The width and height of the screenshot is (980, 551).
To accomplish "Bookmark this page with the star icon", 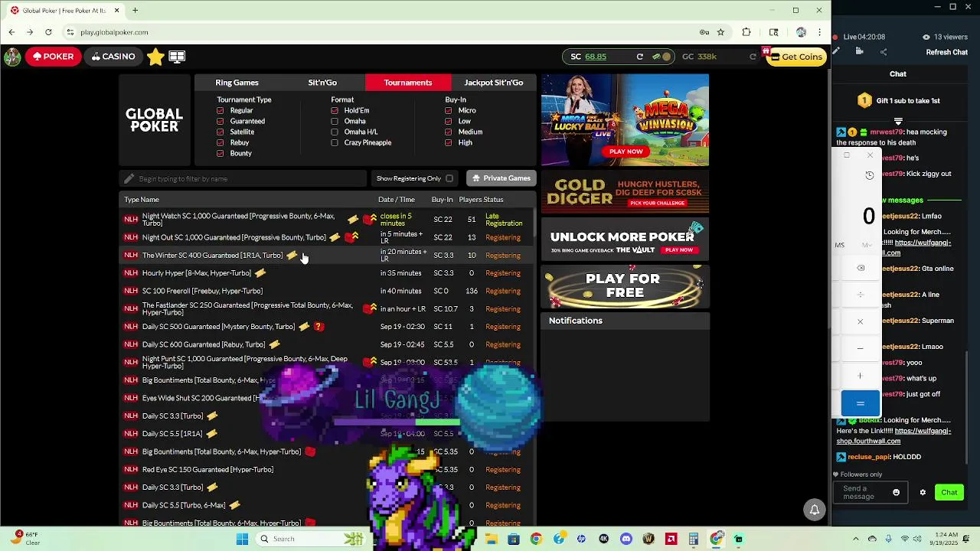I will pyautogui.click(x=720, y=32).
